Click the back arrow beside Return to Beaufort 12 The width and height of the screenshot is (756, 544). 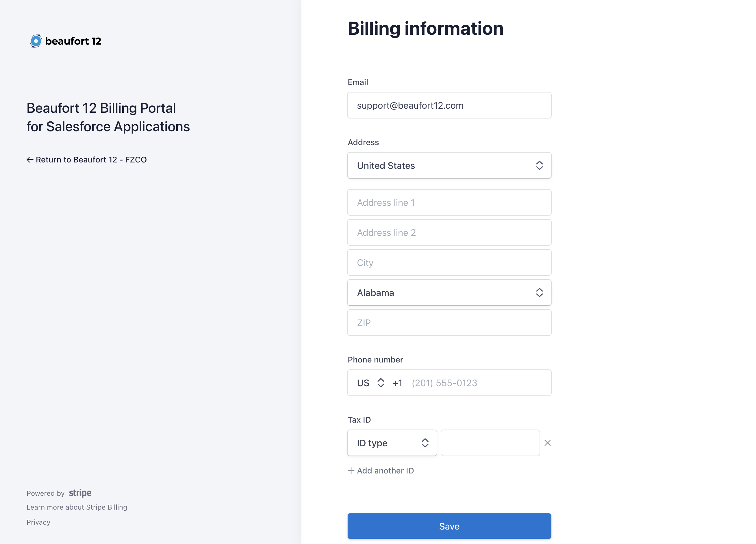point(30,160)
